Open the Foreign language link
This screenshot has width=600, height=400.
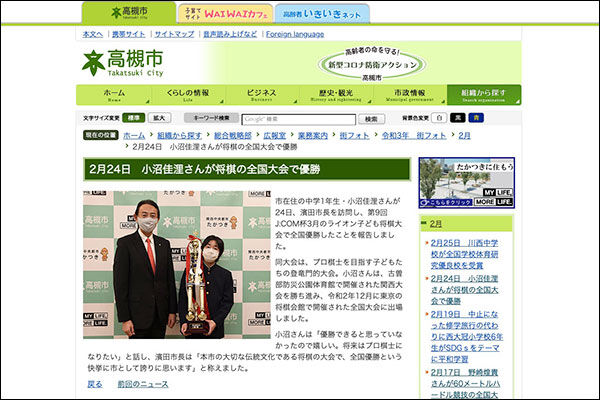[295, 34]
